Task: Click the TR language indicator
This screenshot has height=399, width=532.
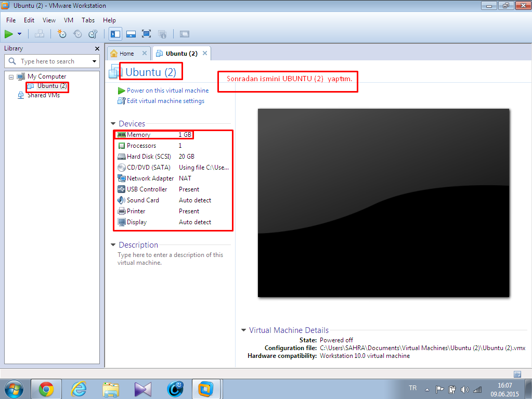Action: click(x=412, y=388)
